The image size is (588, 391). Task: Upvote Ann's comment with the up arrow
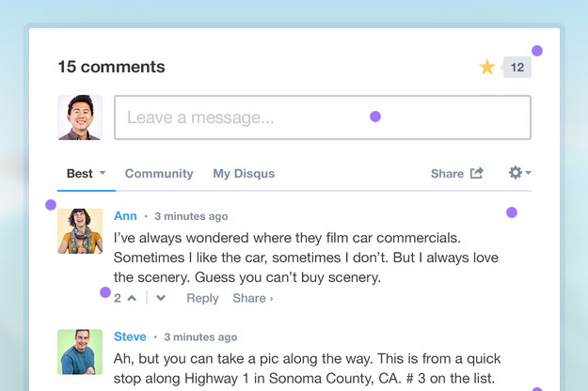[132, 298]
